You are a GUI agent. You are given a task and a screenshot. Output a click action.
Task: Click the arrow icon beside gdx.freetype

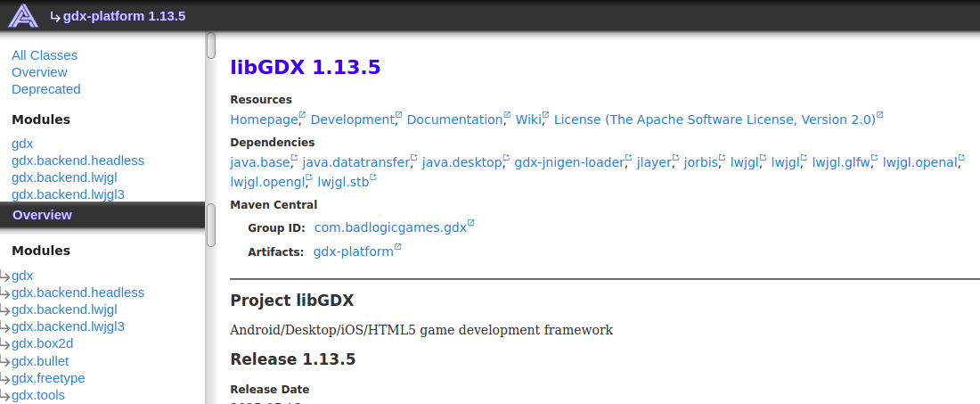[5, 380]
